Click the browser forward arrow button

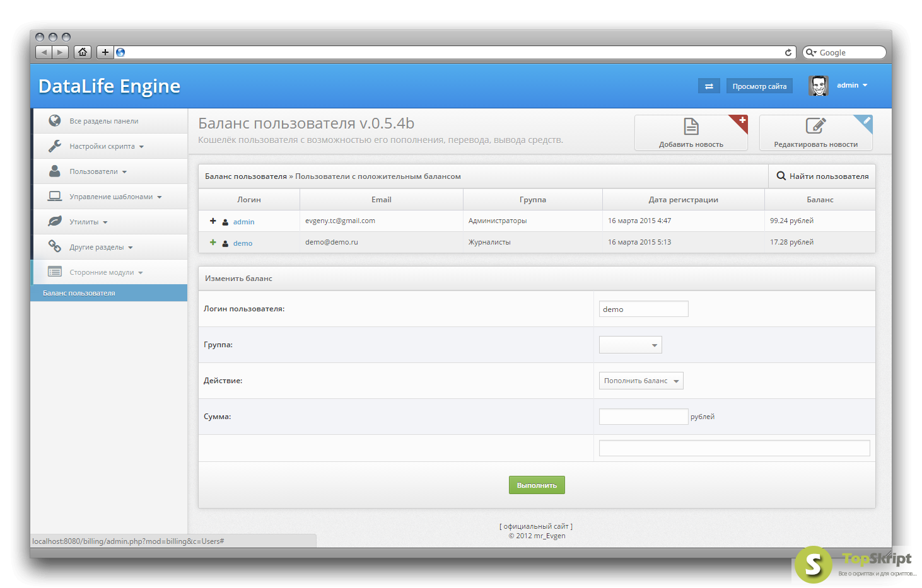click(x=61, y=52)
